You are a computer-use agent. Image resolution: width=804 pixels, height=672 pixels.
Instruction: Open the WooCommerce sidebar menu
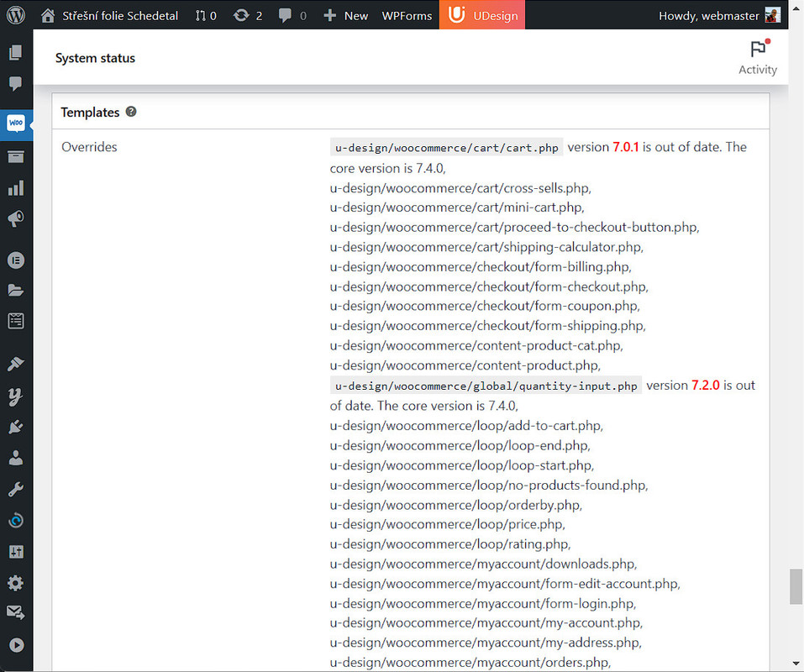pos(16,123)
